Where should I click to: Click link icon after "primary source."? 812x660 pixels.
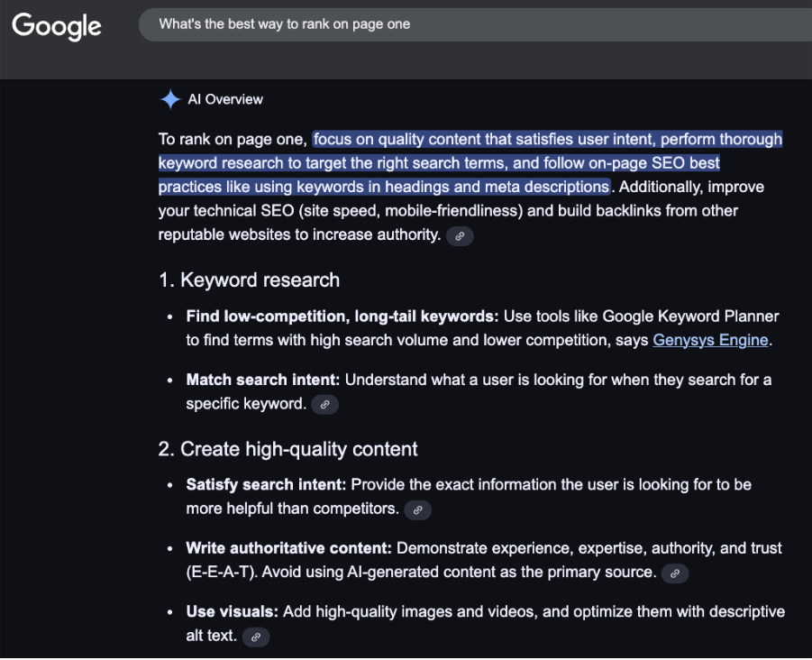(x=675, y=573)
